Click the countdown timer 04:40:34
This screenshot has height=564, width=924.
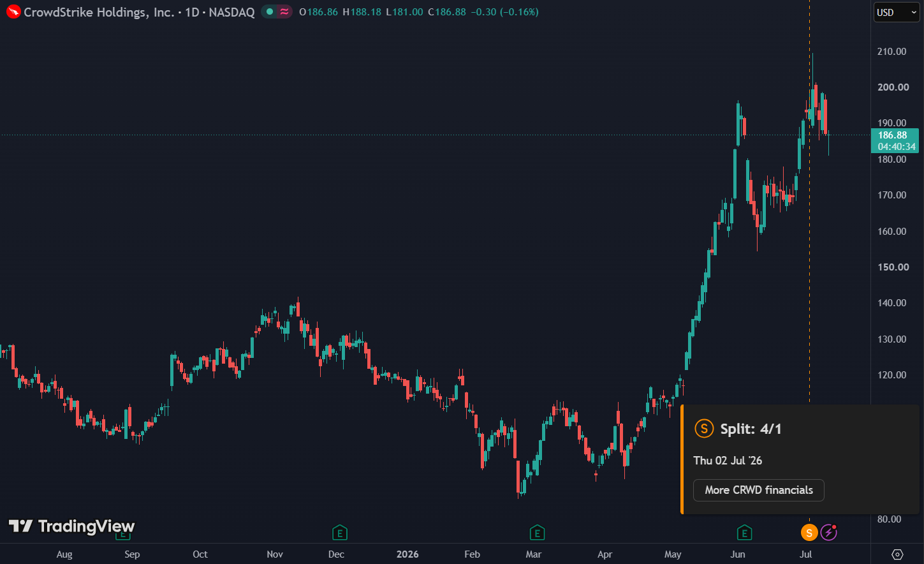[x=897, y=147]
